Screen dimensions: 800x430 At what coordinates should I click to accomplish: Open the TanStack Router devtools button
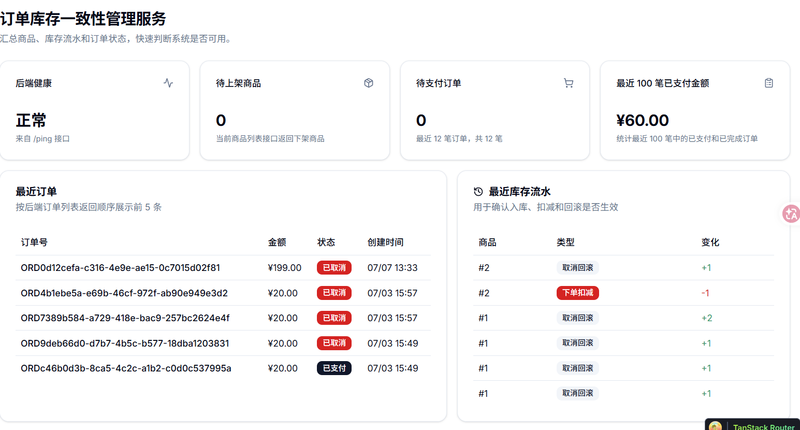point(753,425)
